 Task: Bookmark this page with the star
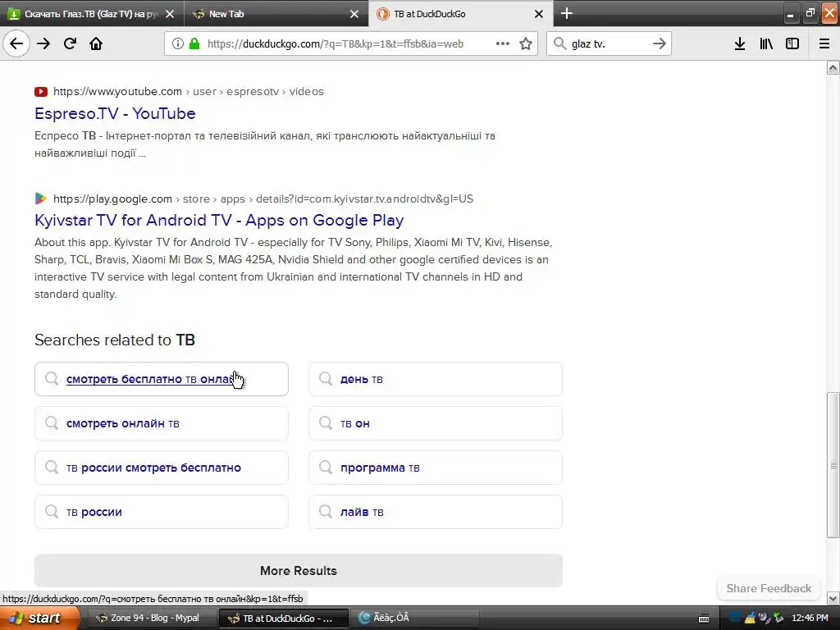point(526,44)
